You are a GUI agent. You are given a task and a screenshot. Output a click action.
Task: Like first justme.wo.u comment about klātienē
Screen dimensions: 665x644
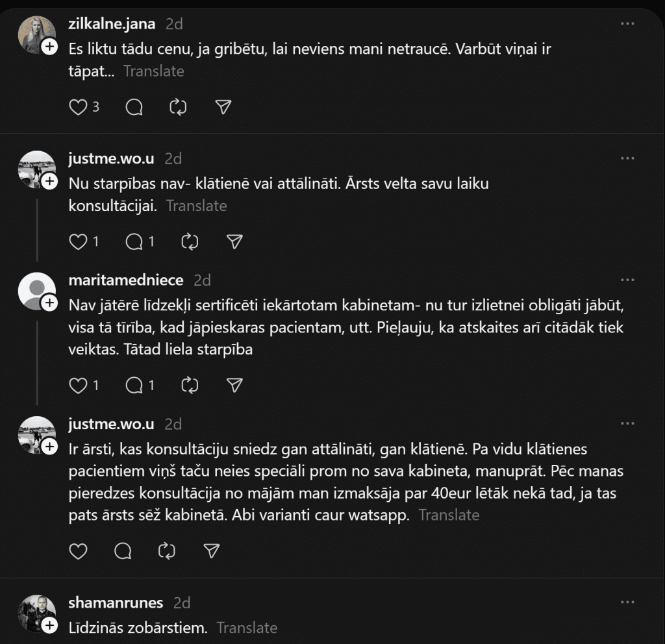click(x=78, y=242)
